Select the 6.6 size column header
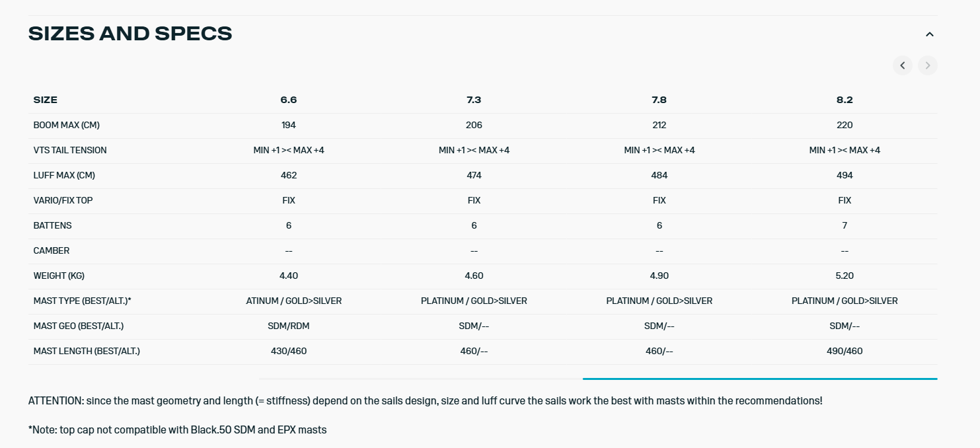The width and height of the screenshot is (980, 448). click(x=289, y=100)
